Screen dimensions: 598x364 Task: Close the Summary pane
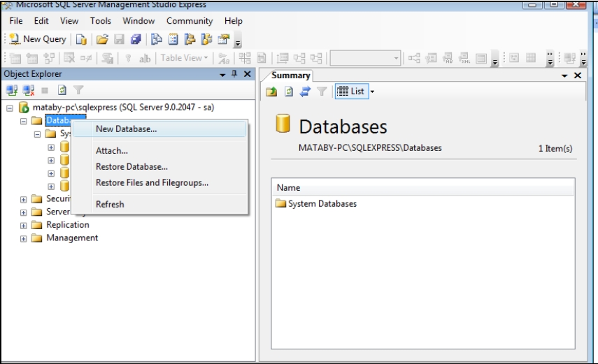click(578, 75)
